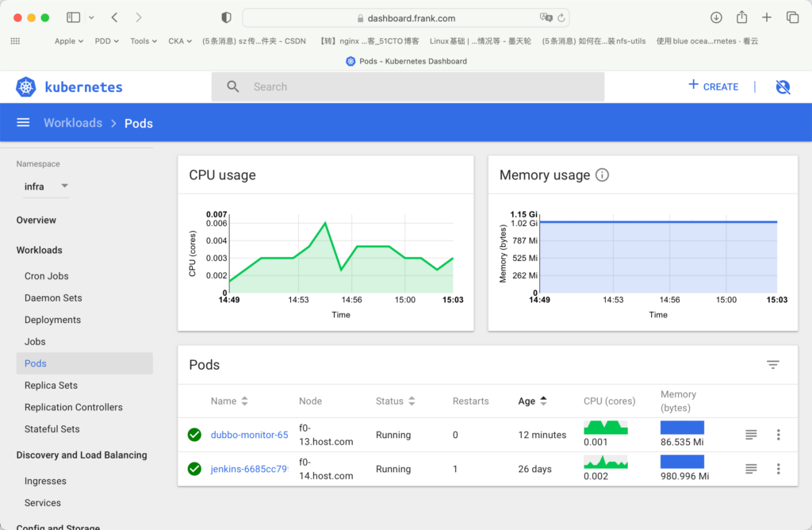This screenshot has height=530, width=812.
Task: Select Daemon Sets in sidebar
Action: 53,298
